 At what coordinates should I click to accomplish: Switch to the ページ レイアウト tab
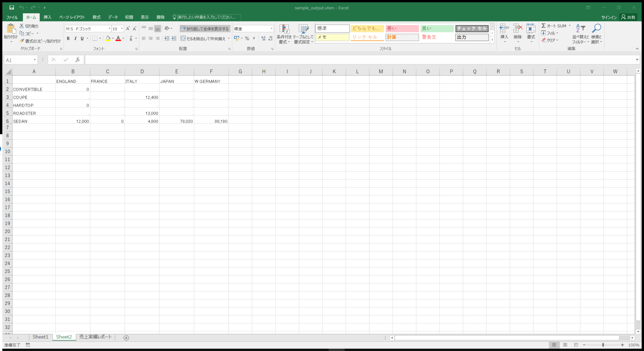click(x=72, y=17)
